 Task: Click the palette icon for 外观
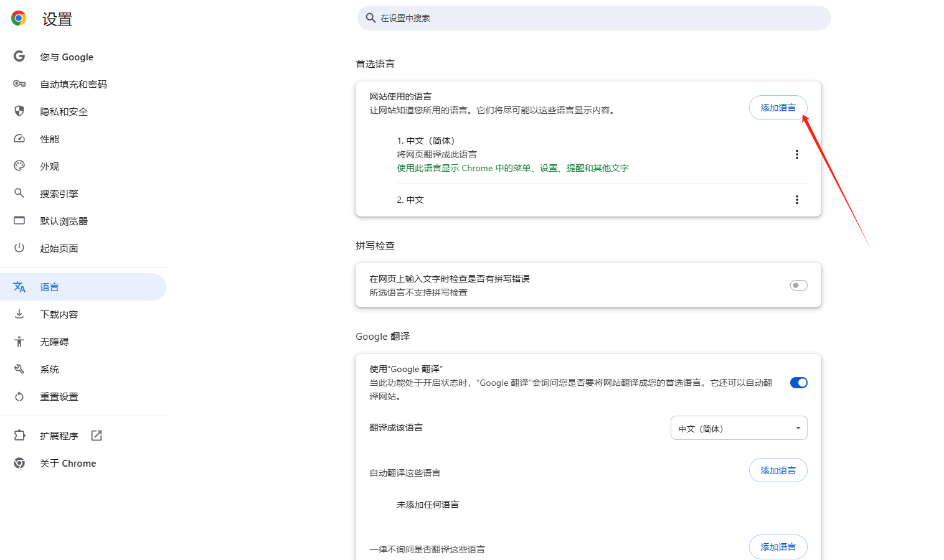(19, 166)
